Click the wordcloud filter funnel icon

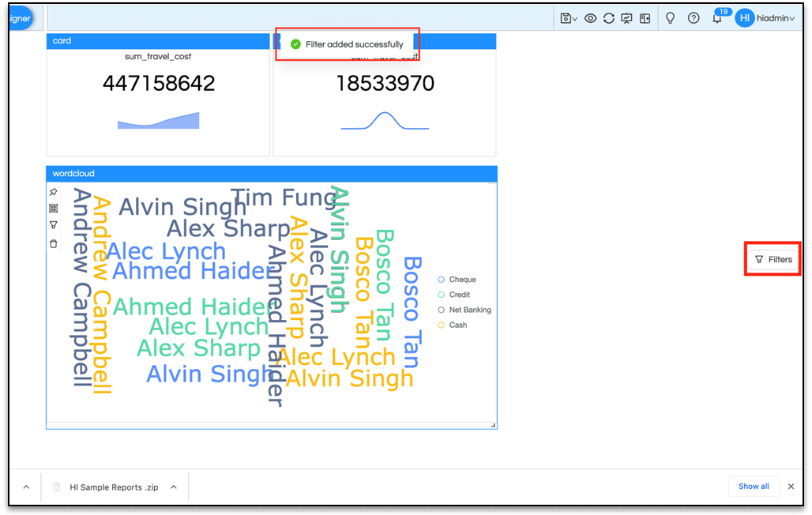coord(54,225)
